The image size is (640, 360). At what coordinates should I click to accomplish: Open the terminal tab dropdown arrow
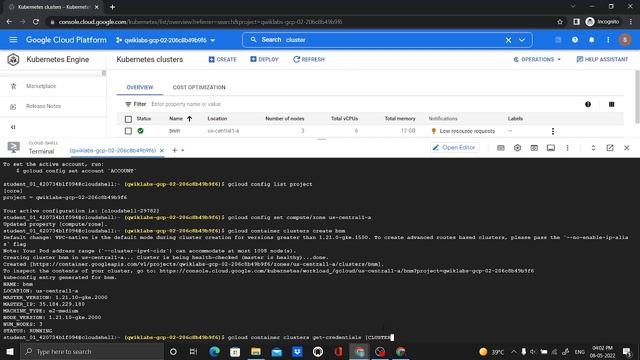[x=182, y=151]
